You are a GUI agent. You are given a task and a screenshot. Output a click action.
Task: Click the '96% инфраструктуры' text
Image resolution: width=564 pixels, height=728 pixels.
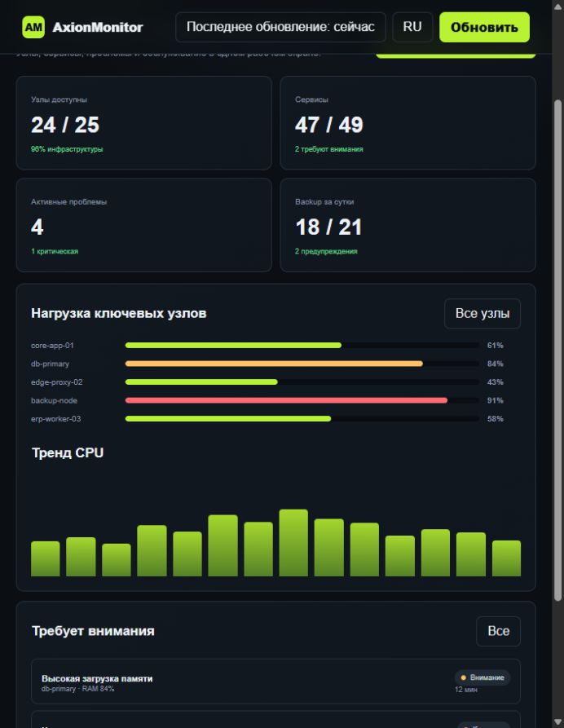click(67, 149)
